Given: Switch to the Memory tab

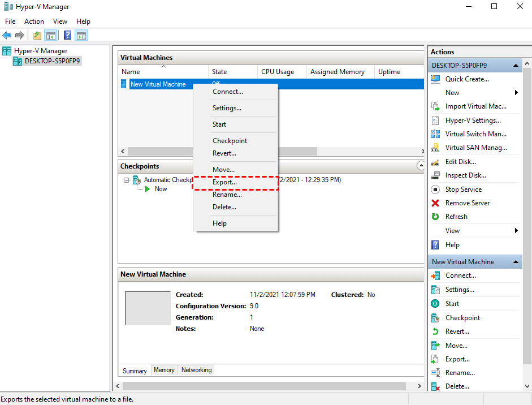Looking at the screenshot, I should click(164, 370).
